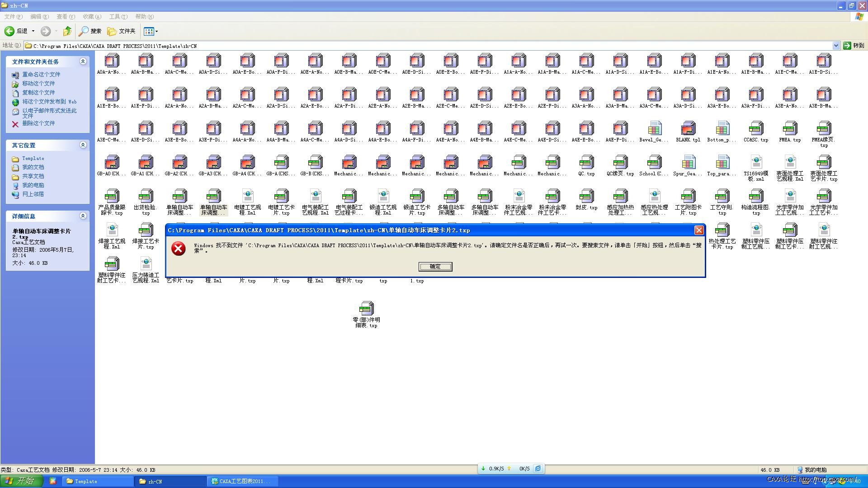Click the 确定 button in the error dialog
Viewport: 868px width, 488px height.
point(435,267)
